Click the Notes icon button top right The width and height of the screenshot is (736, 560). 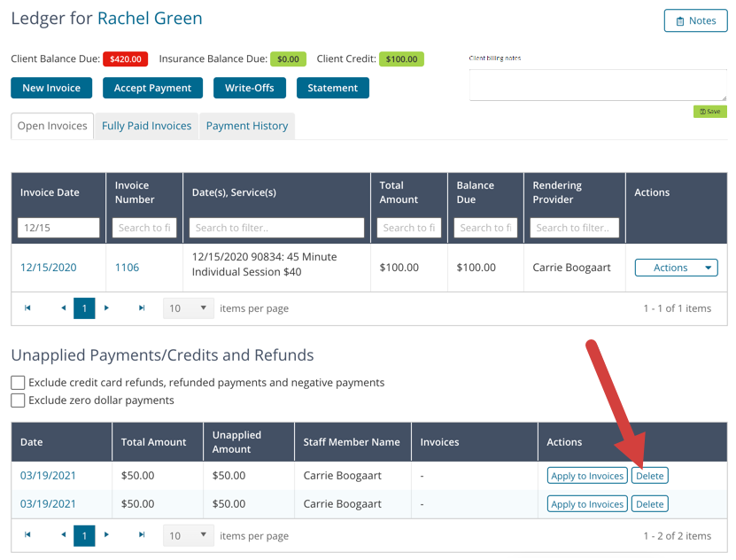[695, 20]
